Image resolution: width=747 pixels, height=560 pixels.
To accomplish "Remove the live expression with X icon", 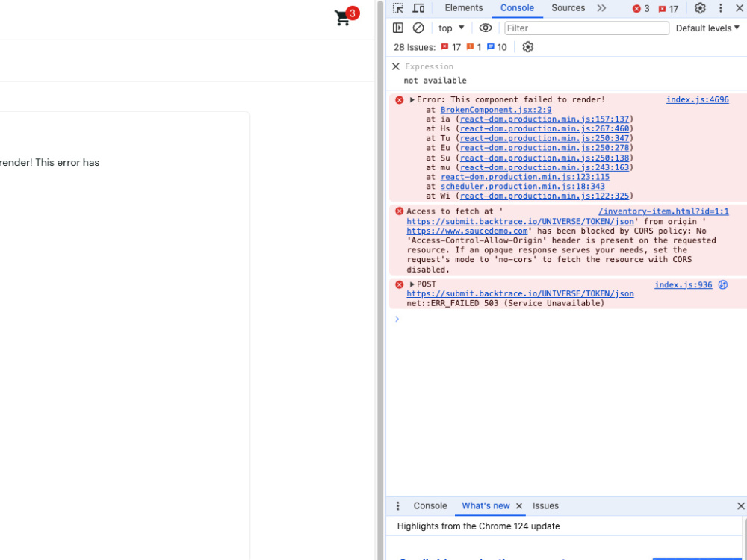I will 395,66.
